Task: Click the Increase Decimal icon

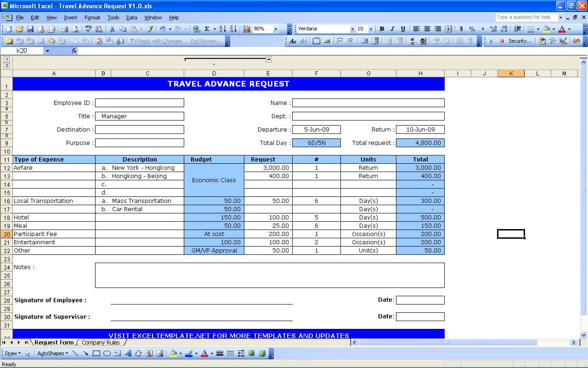Action: coord(492,29)
